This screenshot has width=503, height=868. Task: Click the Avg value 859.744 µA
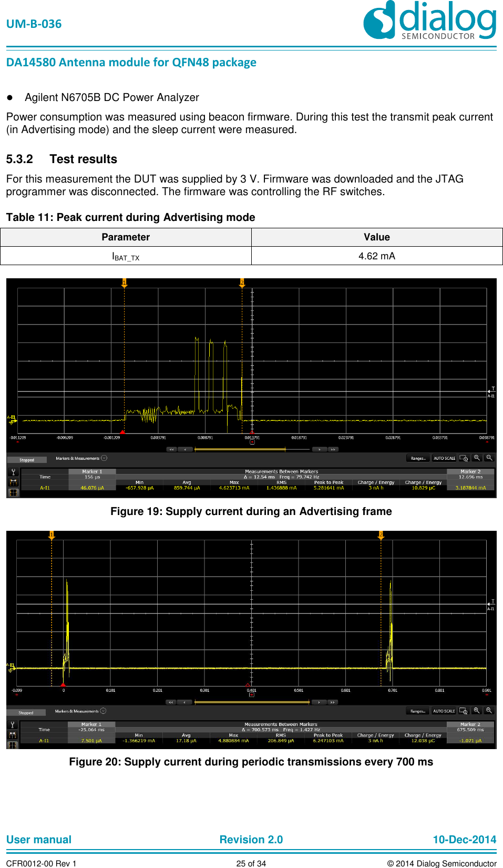[x=187, y=488]
